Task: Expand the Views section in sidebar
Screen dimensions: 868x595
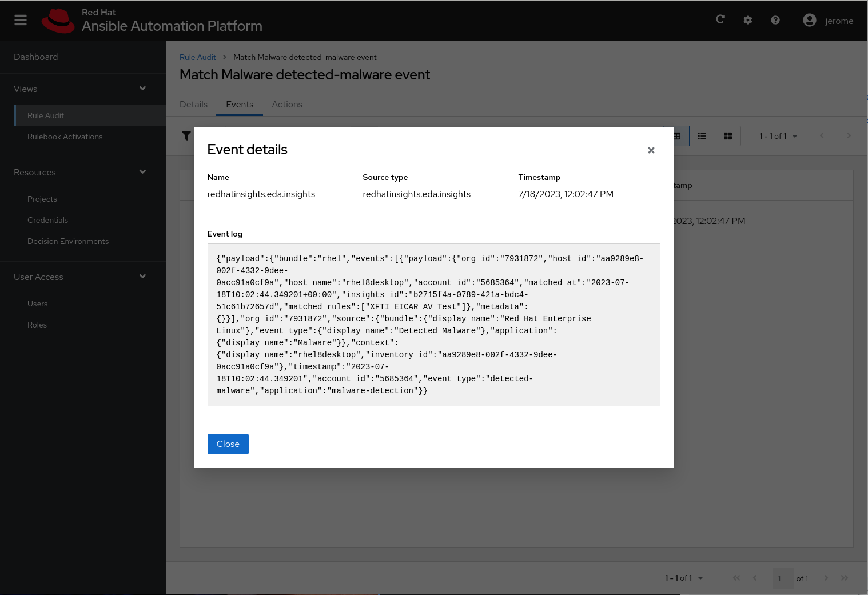Action: pos(142,89)
